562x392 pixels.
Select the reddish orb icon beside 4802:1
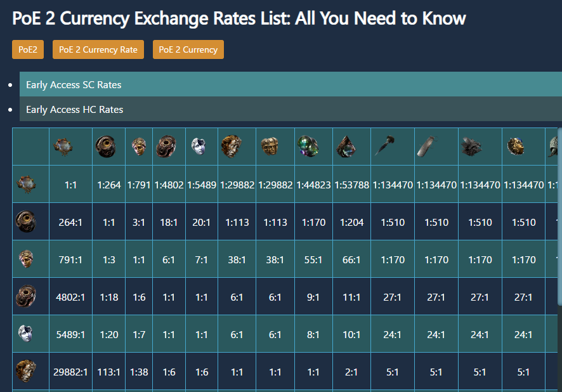pos(26,296)
